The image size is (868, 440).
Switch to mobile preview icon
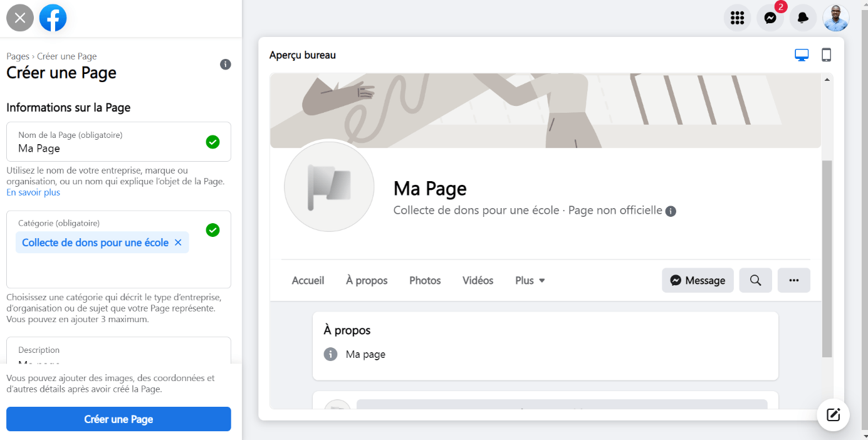tap(826, 55)
